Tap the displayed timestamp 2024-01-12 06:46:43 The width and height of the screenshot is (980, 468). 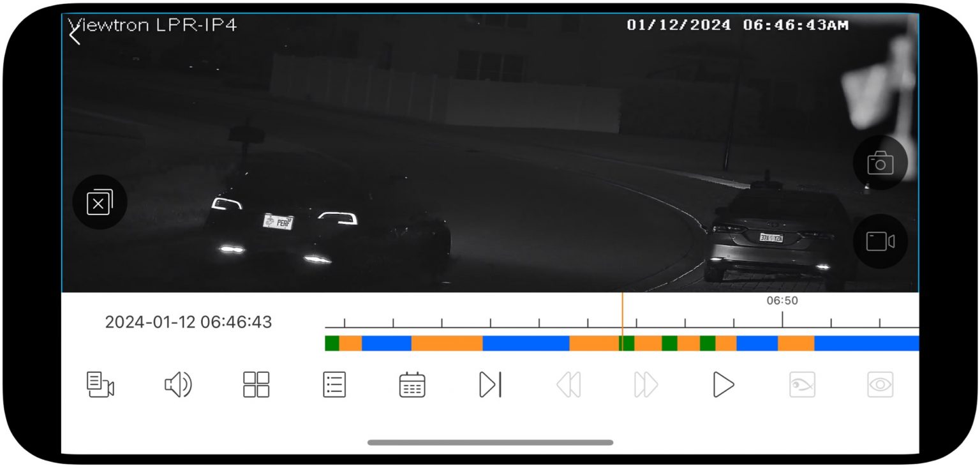pyautogui.click(x=188, y=322)
